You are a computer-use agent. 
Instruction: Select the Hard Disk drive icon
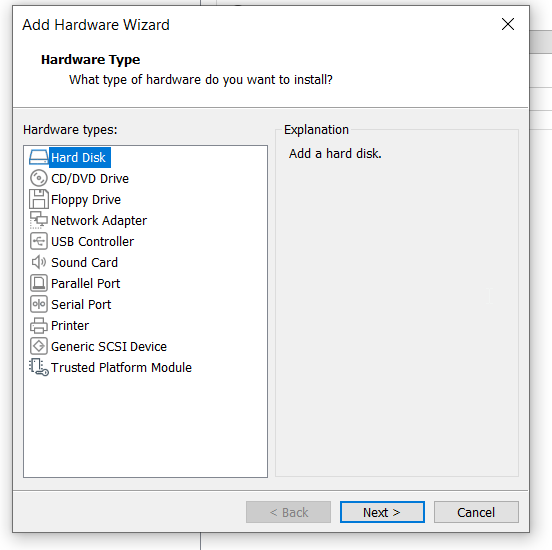click(38, 157)
